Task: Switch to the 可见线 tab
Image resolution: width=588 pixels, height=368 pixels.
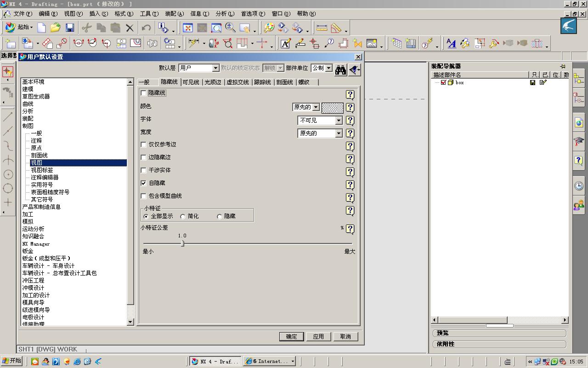Action: click(x=191, y=82)
